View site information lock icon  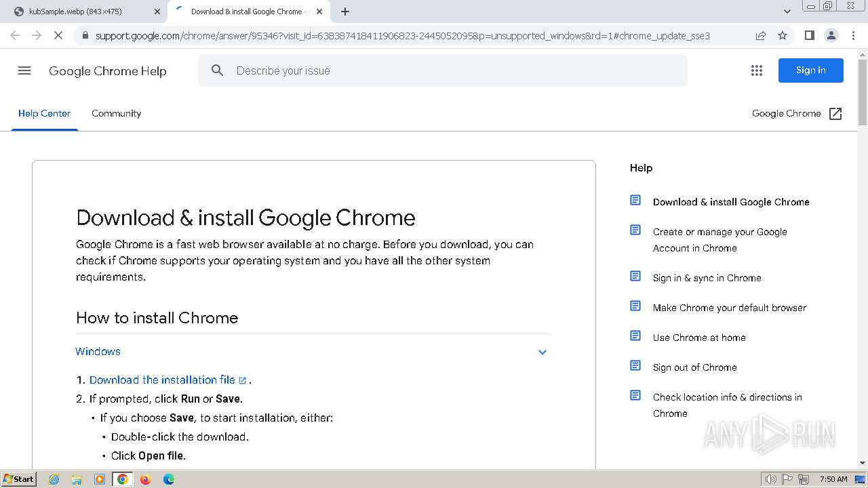click(85, 35)
